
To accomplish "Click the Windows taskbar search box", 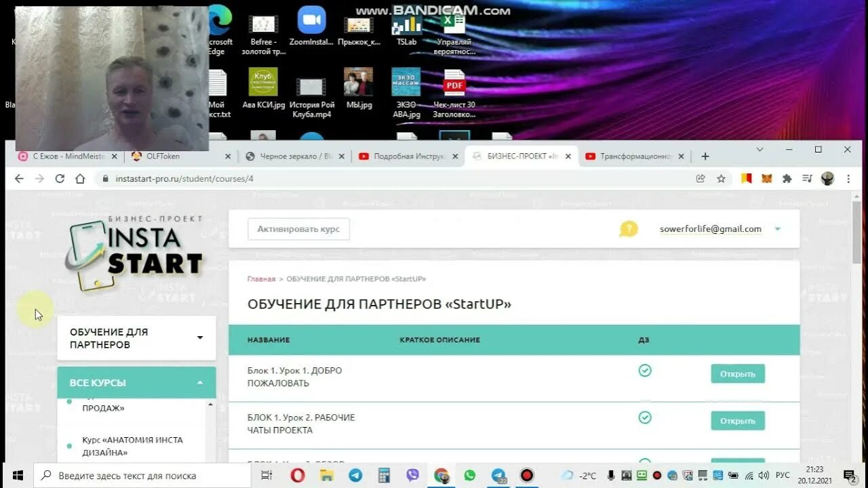I will [x=142, y=475].
